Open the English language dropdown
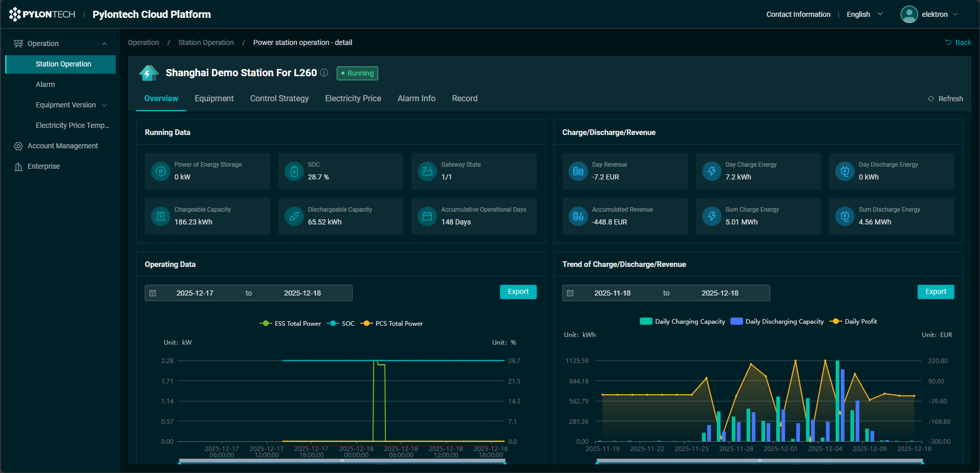 click(x=864, y=14)
